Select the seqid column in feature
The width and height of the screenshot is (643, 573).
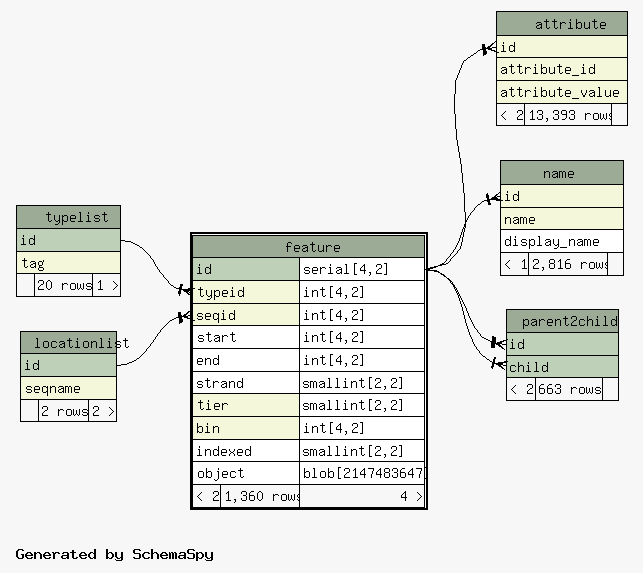pos(245,315)
